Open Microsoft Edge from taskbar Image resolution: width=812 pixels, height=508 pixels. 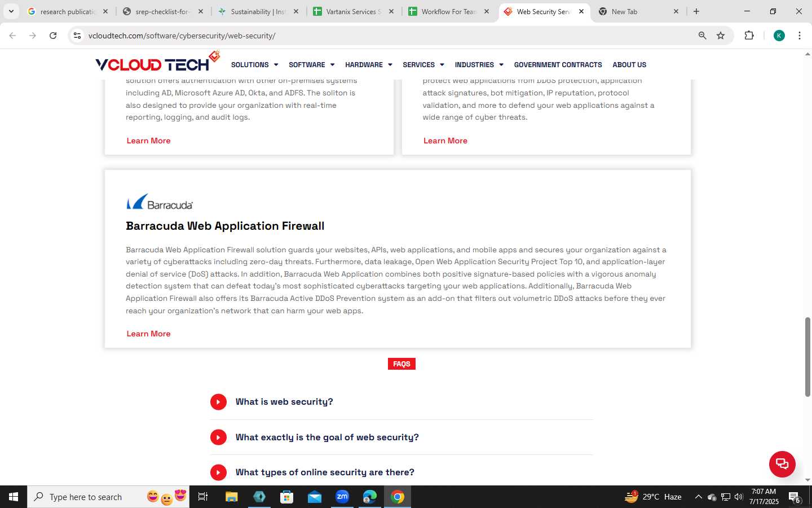[x=370, y=497]
